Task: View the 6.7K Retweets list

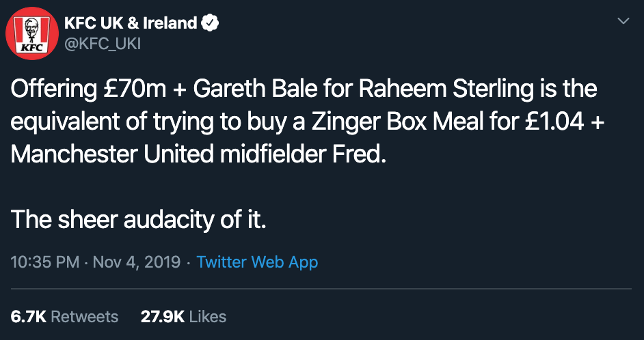Action: coord(64,317)
